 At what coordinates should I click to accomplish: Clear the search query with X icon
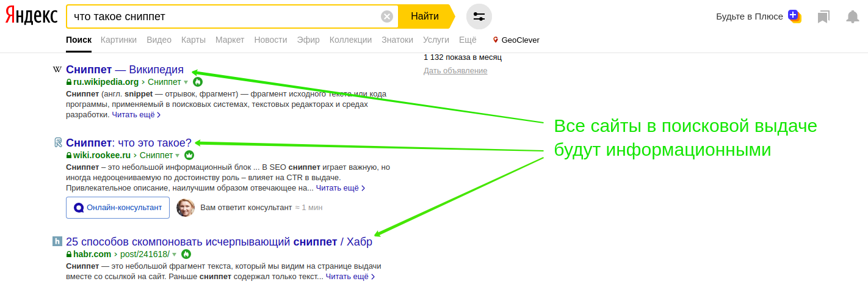(386, 16)
